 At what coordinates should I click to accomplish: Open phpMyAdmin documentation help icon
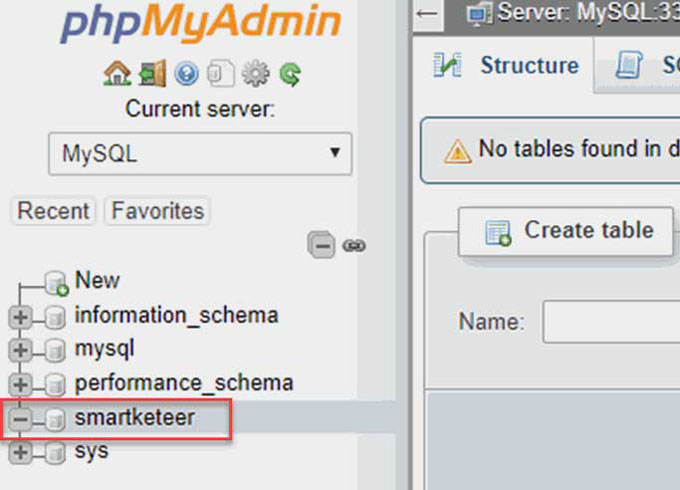186,74
